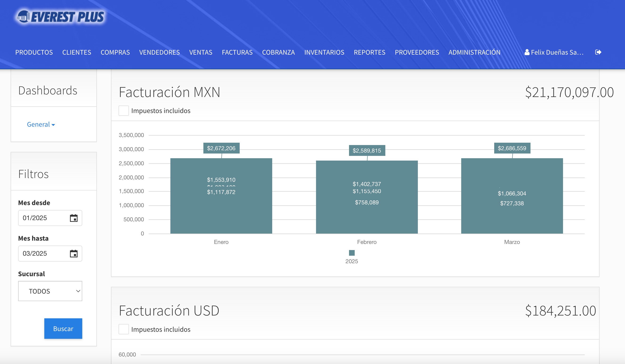Go to the PRODUCTOS section
The height and width of the screenshot is (364, 625).
[x=34, y=52]
